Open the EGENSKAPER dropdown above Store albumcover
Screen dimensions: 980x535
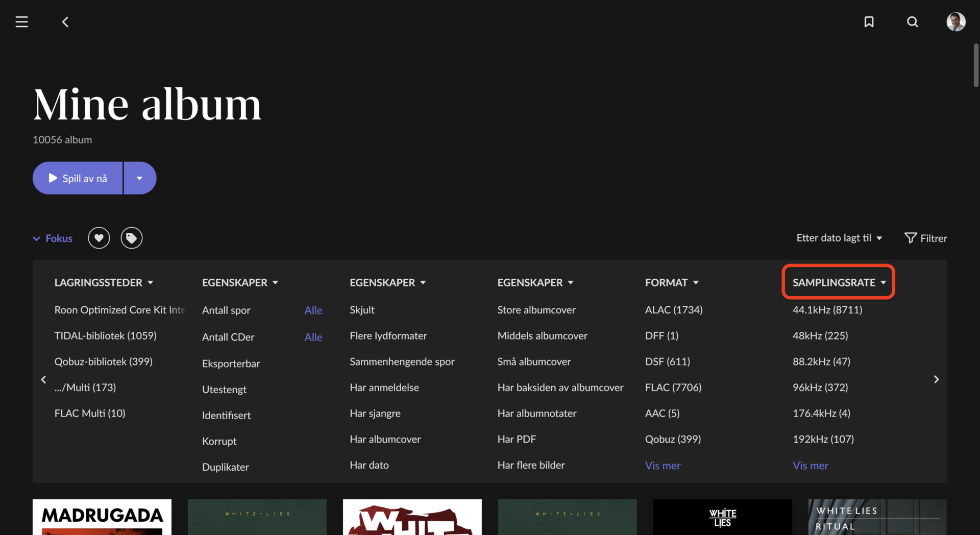pos(535,282)
